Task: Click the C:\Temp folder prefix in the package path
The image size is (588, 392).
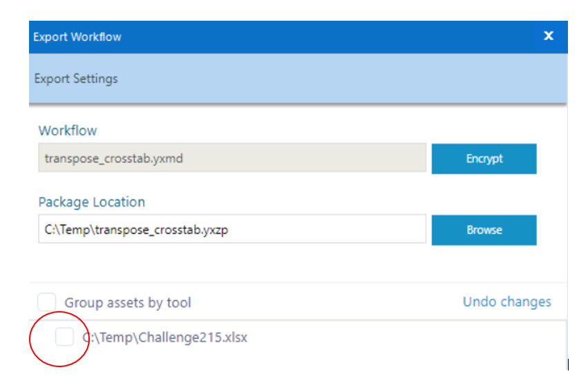Action: click(x=61, y=230)
